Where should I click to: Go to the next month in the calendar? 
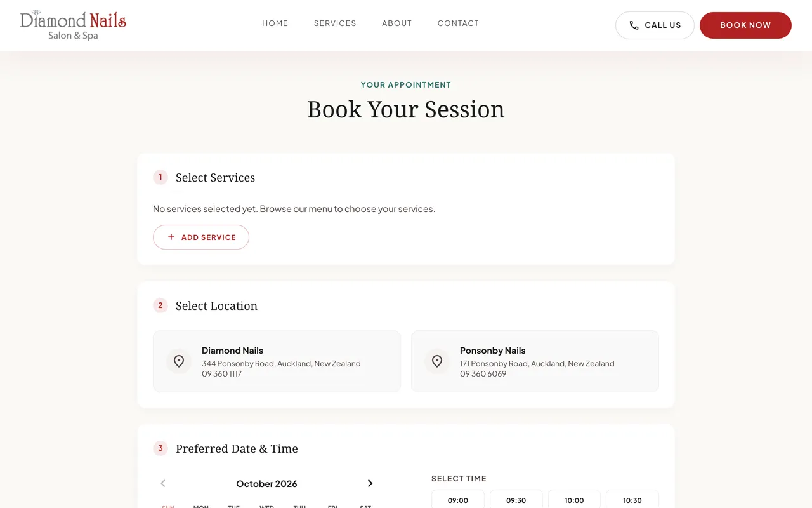pyautogui.click(x=370, y=483)
